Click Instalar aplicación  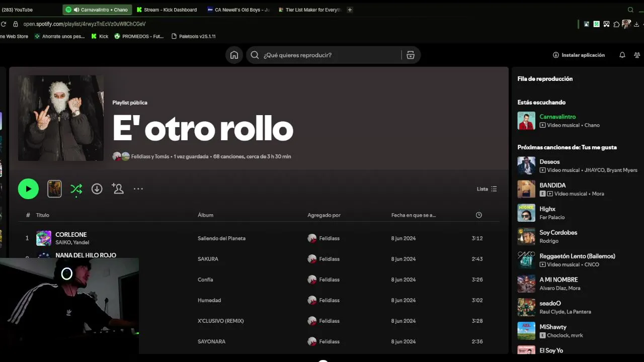[x=579, y=55]
